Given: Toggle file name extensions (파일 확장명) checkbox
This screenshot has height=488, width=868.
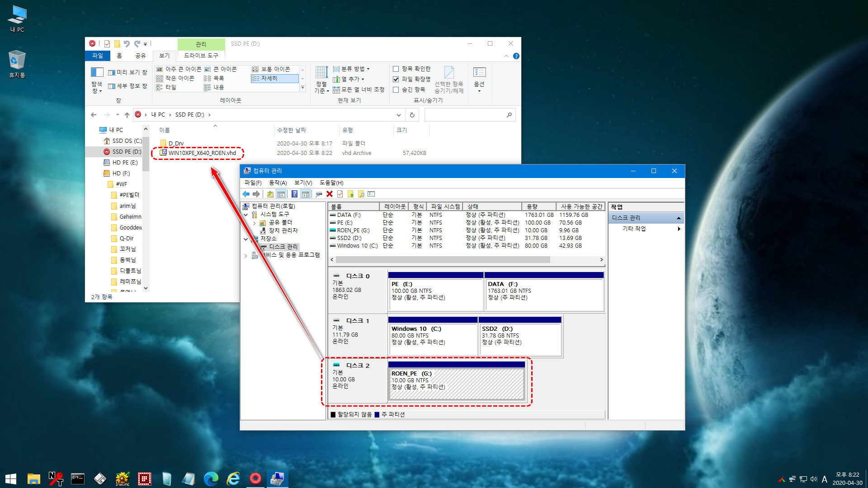Looking at the screenshot, I should pyautogui.click(x=396, y=79).
